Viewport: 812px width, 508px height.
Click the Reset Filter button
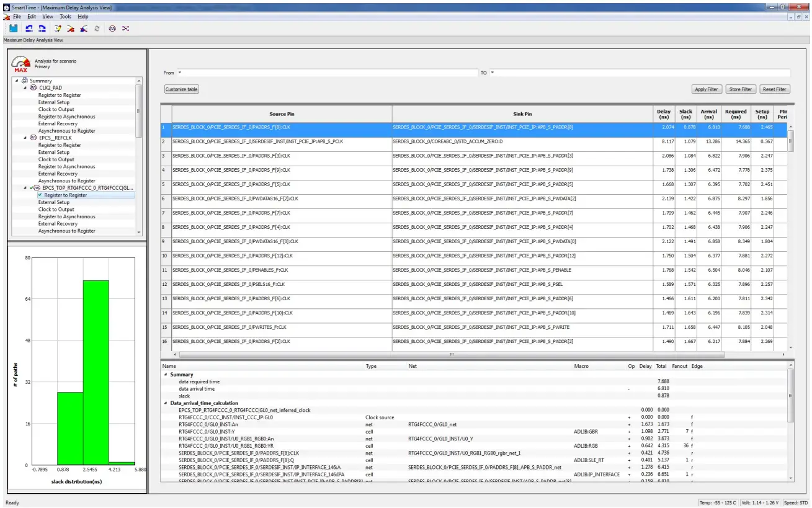(x=775, y=89)
